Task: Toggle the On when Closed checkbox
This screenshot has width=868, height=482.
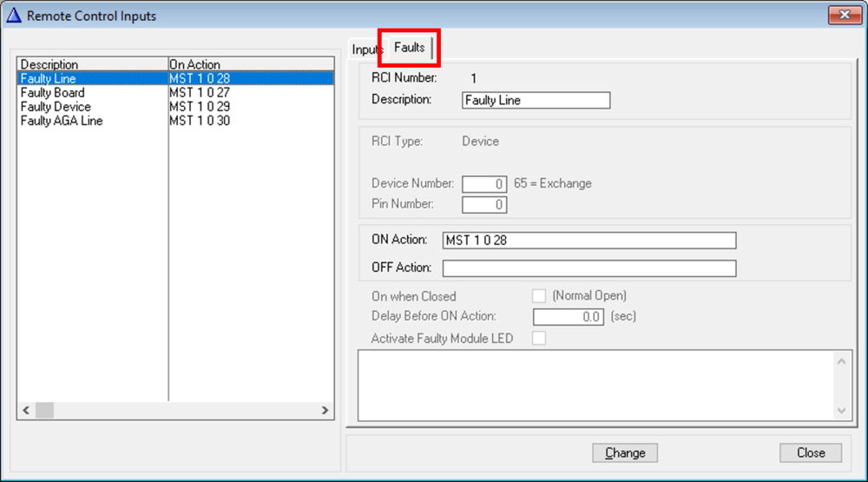Action: (x=539, y=296)
